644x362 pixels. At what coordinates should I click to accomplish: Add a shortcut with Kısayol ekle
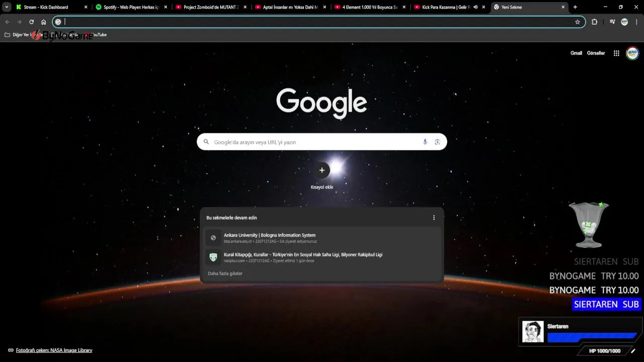point(322,175)
